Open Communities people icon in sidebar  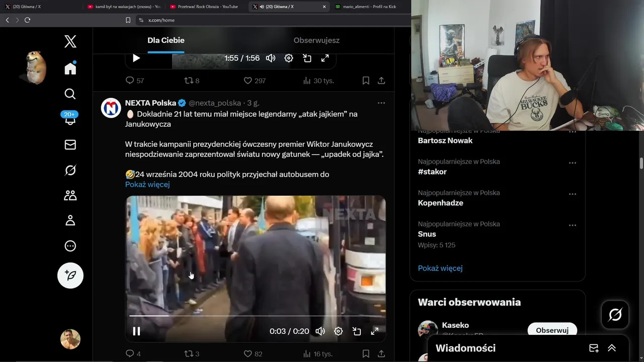pos(70,196)
